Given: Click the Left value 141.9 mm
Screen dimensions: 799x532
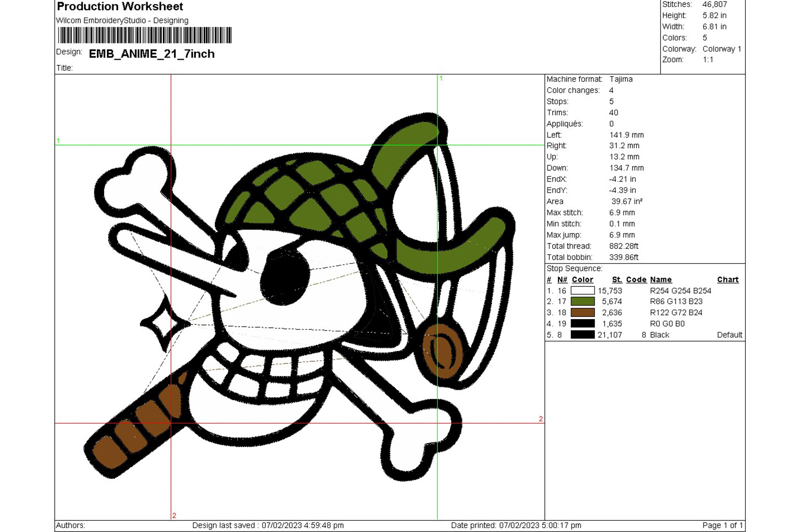Looking at the screenshot, I should [627, 135].
